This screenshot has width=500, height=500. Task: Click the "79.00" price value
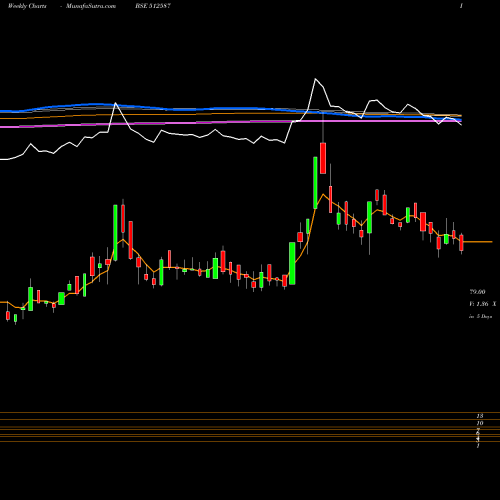click(477, 292)
